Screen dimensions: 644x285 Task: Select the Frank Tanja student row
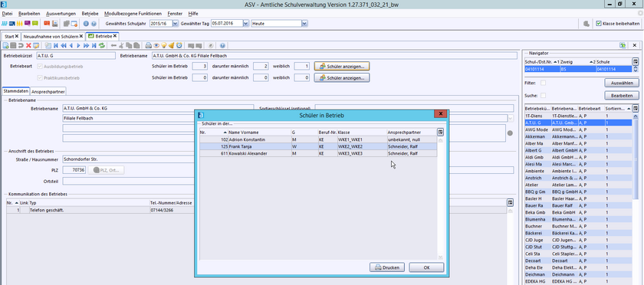click(318, 146)
